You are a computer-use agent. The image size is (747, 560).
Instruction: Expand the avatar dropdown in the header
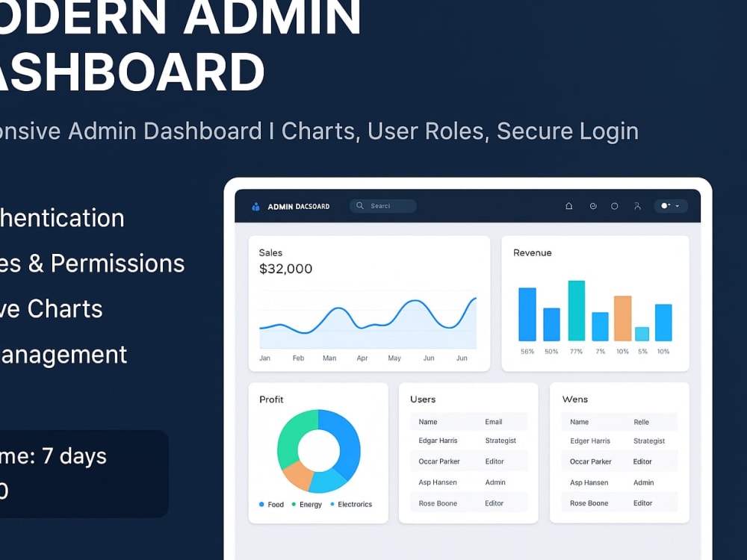point(671,206)
